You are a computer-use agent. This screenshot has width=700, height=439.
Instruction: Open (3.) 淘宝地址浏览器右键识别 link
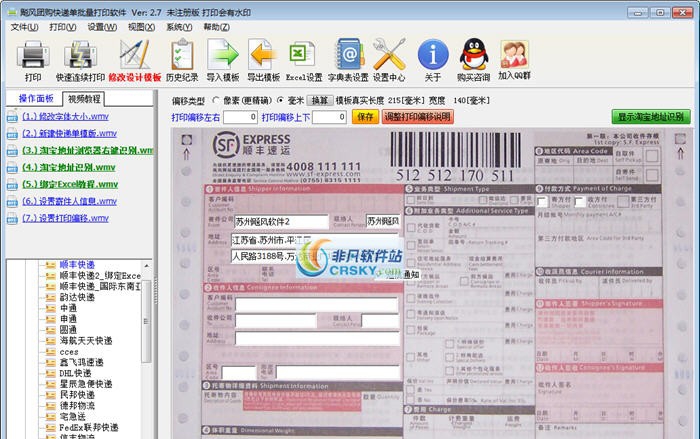point(87,151)
